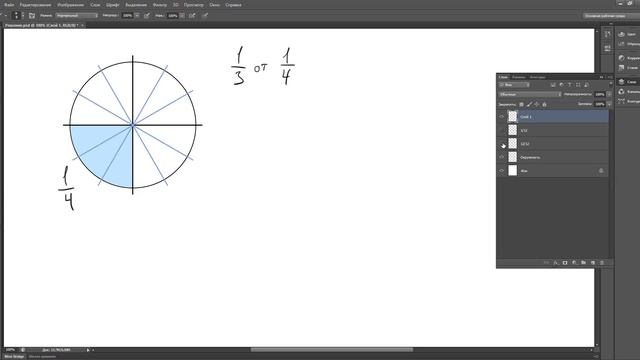This screenshot has height=360, width=640.
Task: Toggle pen pressure for opacity icon
Action: coord(147,16)
